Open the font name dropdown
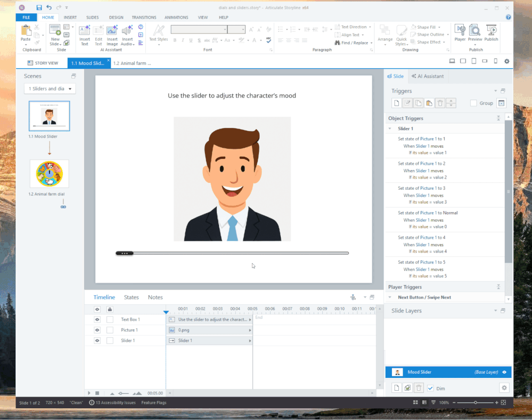The width and height of the screenshot is (532, 420). pyautogui.click(x=225, y=29)
